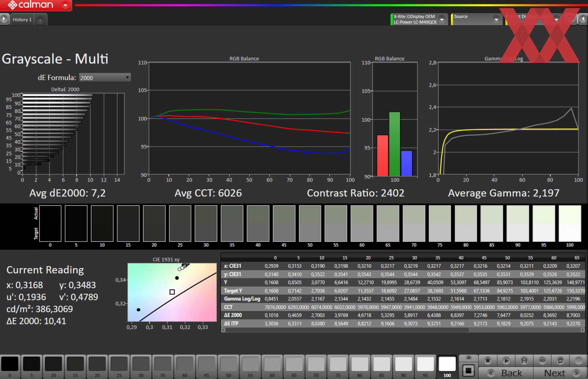Image resolution: width=588 pixels, height=379 pixels.
Task: Expand the X-Rite i1Display meter dropdown
Action: click(442, 19)
